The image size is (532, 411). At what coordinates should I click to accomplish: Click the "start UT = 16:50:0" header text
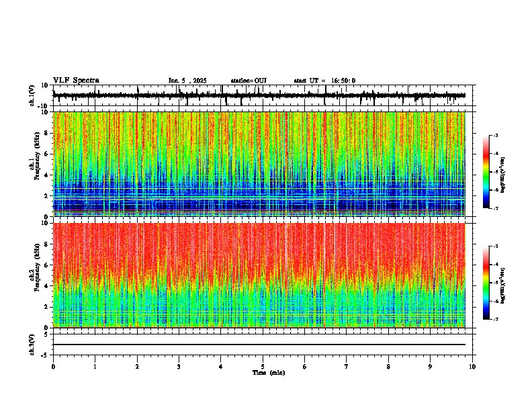[x=324, y=81]
